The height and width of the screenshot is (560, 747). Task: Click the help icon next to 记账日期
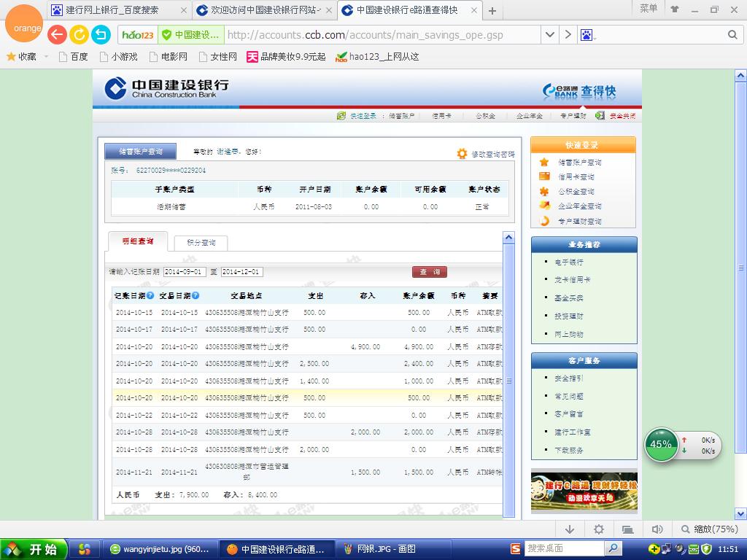(x=150, y=295)
